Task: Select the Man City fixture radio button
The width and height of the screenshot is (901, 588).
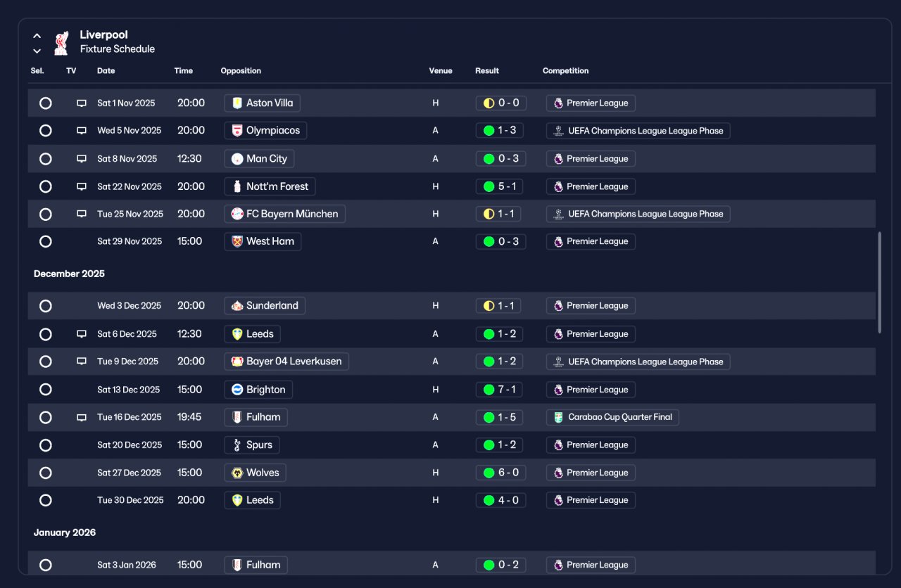Action: 46,159
